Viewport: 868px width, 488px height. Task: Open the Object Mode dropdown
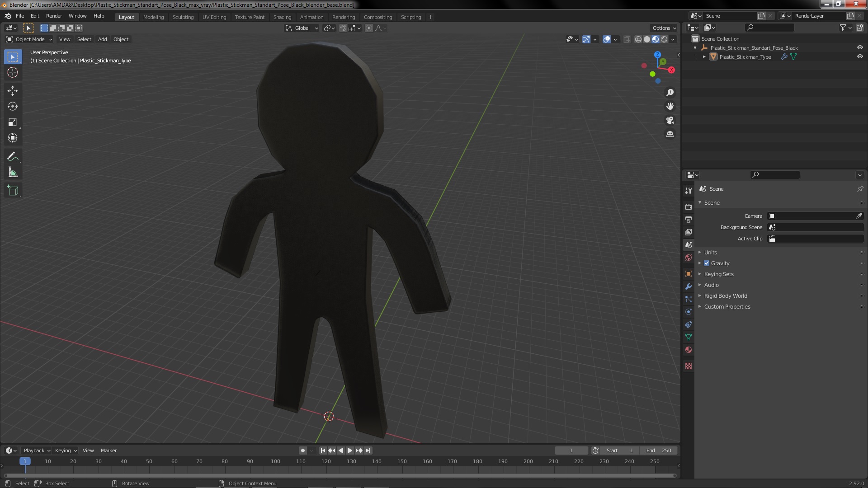30,40
